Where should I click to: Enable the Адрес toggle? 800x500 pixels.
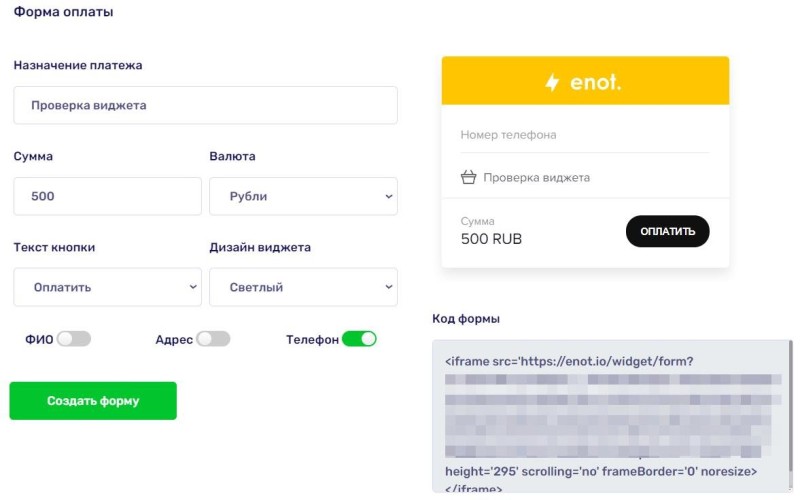coord(213,339)
